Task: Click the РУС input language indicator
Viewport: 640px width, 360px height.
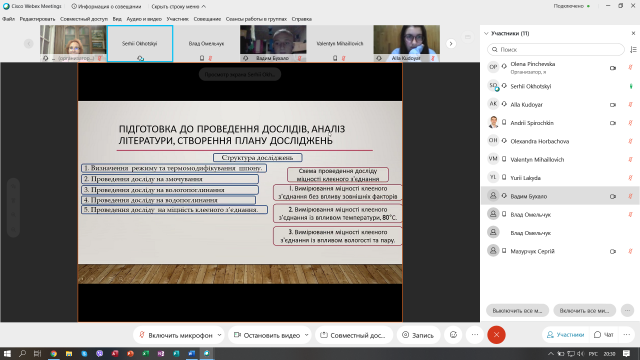Action: tap(593, 354)
